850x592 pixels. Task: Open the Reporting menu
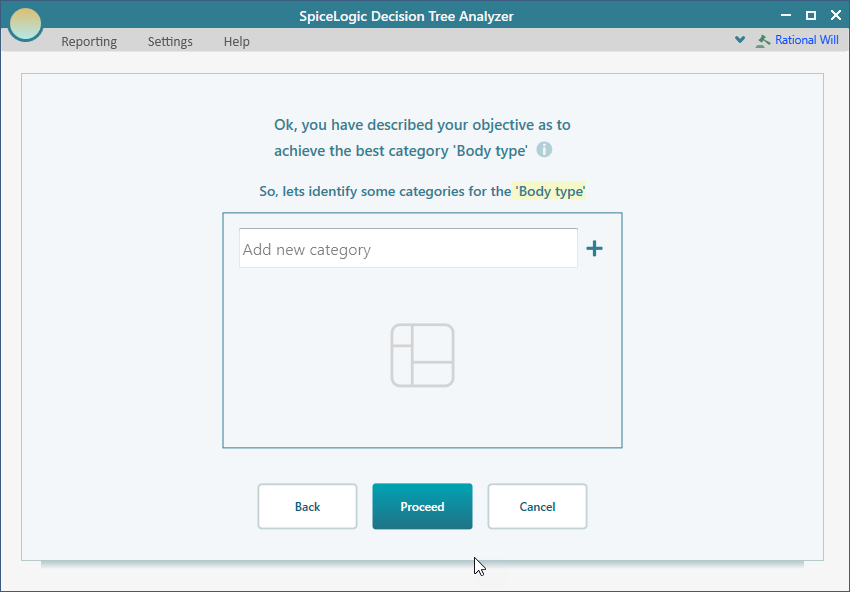coord(89,42)
